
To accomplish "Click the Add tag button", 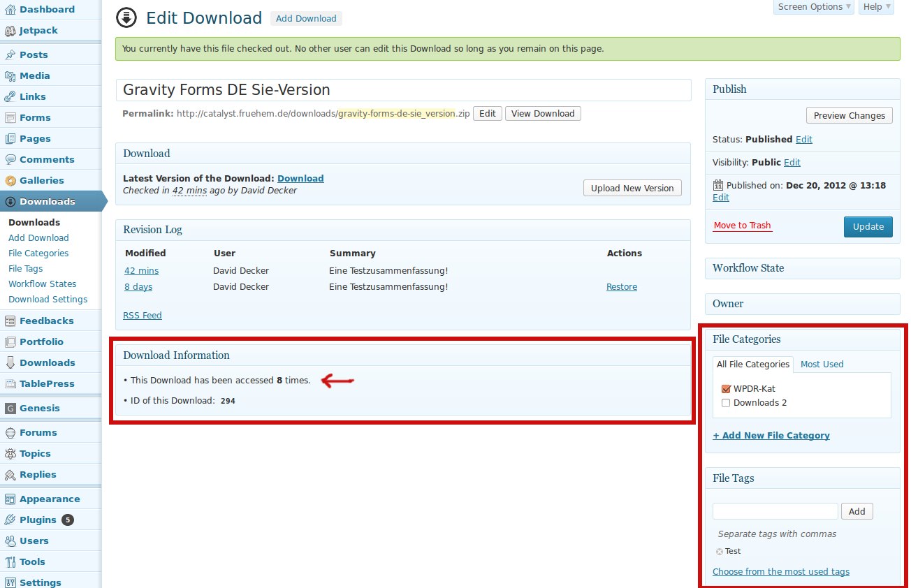I will 857,512.
